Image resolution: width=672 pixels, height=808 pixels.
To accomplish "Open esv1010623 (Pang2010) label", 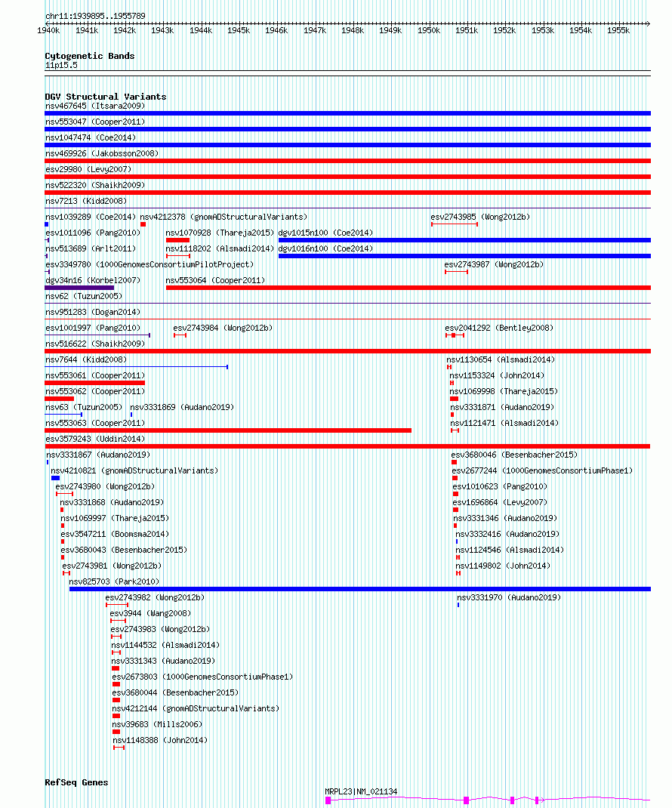I will click(x=500, y=486).
